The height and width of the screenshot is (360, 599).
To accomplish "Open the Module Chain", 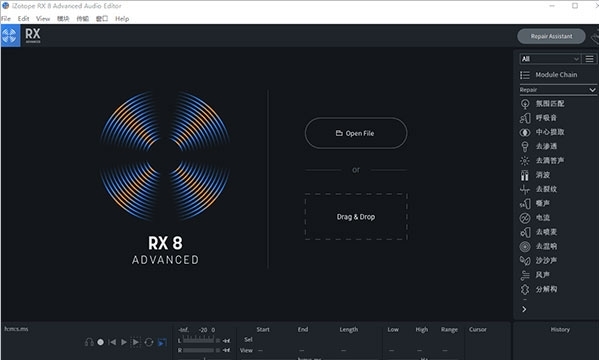I will coord(549,75).
